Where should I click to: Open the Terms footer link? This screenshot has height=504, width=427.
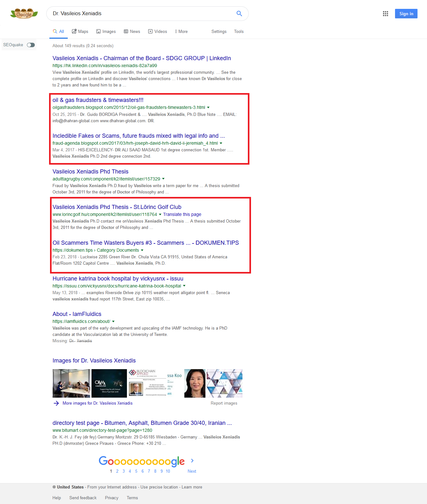click(x=132, y=498)
